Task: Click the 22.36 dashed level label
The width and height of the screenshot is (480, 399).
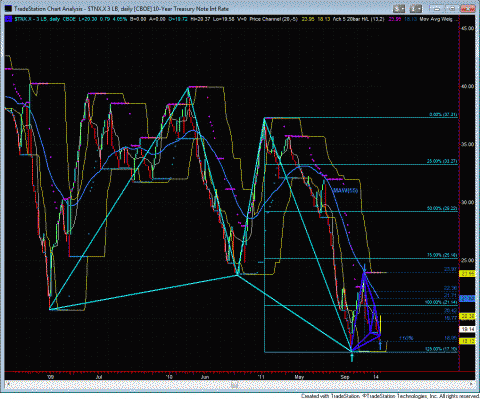Action: [x=450, y=288]
